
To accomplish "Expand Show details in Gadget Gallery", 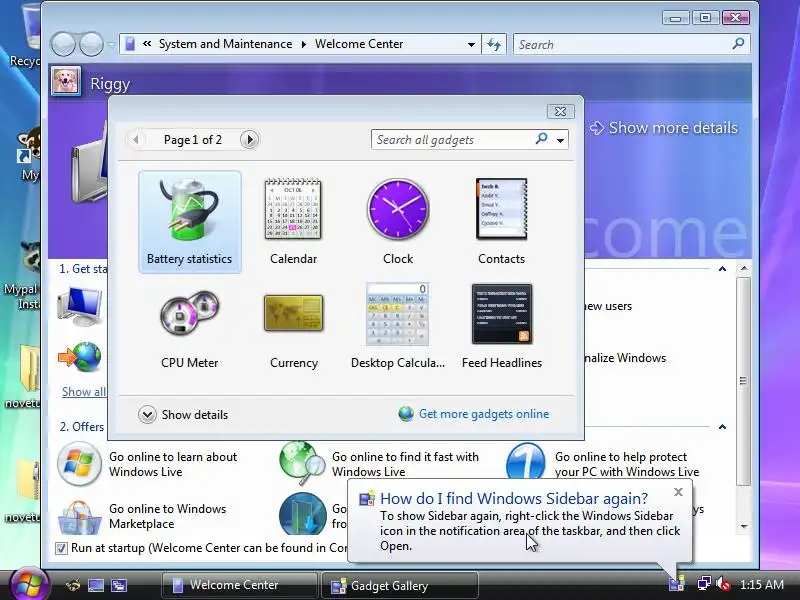I will (183, 415).
